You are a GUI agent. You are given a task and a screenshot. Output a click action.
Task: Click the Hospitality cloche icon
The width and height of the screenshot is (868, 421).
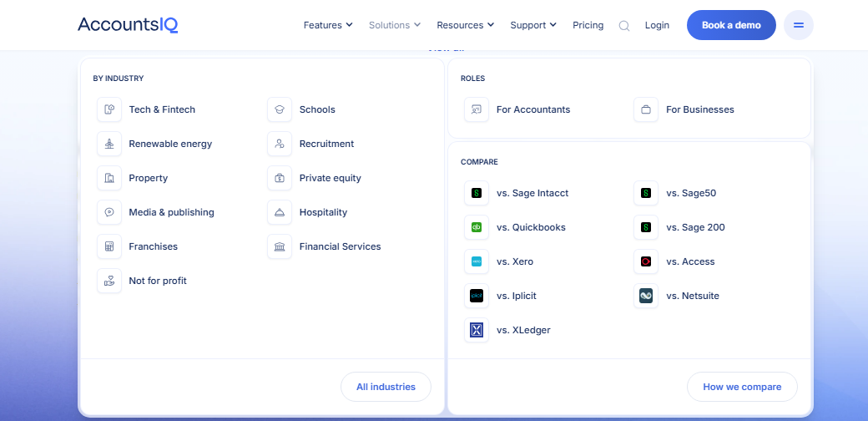tap(280, 212)
